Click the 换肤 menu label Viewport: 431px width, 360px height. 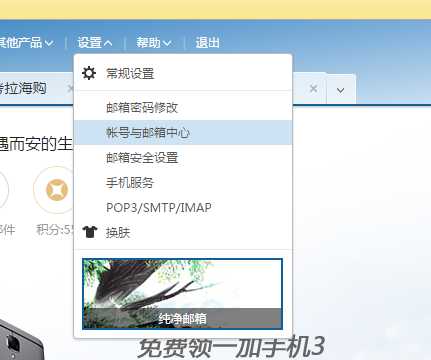click(x=118, y=232)
